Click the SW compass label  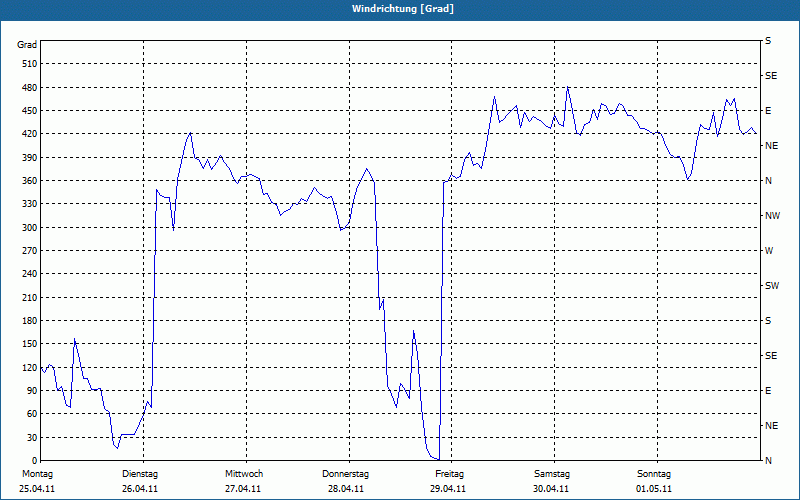[772, 286]
